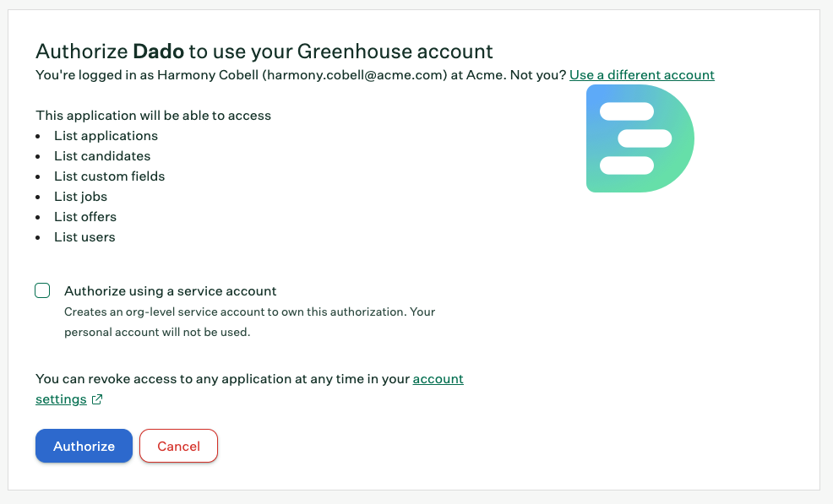
Task: Select the 'List candidates' permission item
Action: pos(102,156)
